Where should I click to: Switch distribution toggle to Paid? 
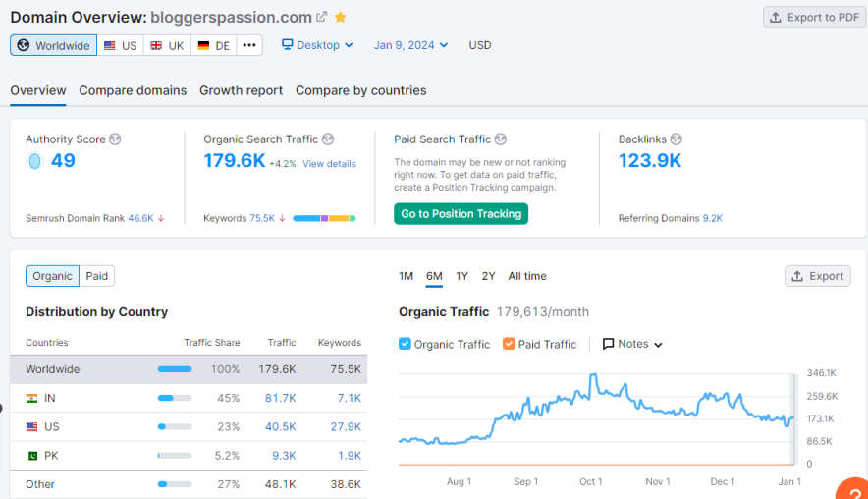(97, 276)
